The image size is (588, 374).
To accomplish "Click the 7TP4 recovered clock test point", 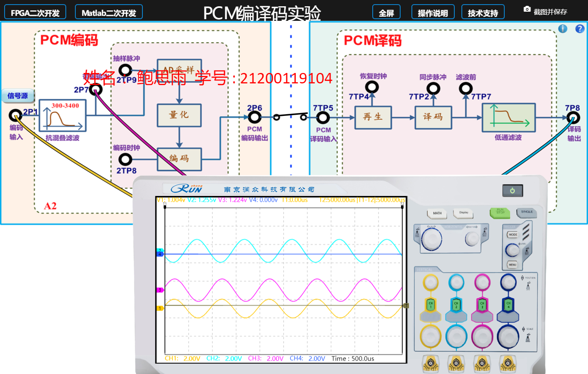I will [x=372, y=87].
